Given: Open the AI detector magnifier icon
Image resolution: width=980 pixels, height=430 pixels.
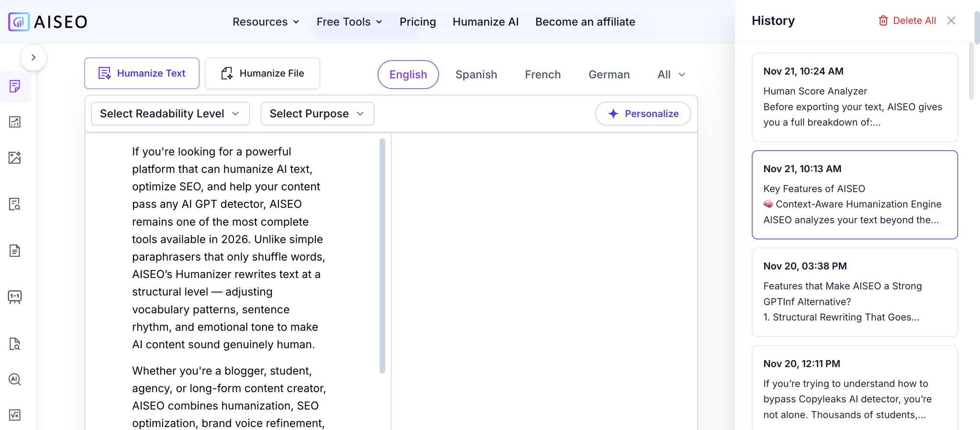Looking at the screenshot, I should [15, 379].
